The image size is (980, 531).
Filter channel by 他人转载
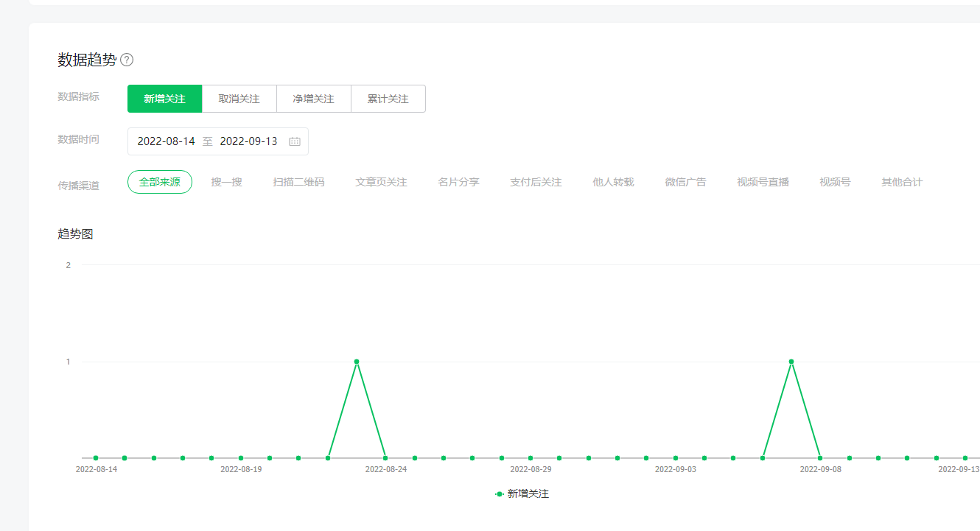coord(613,182)
